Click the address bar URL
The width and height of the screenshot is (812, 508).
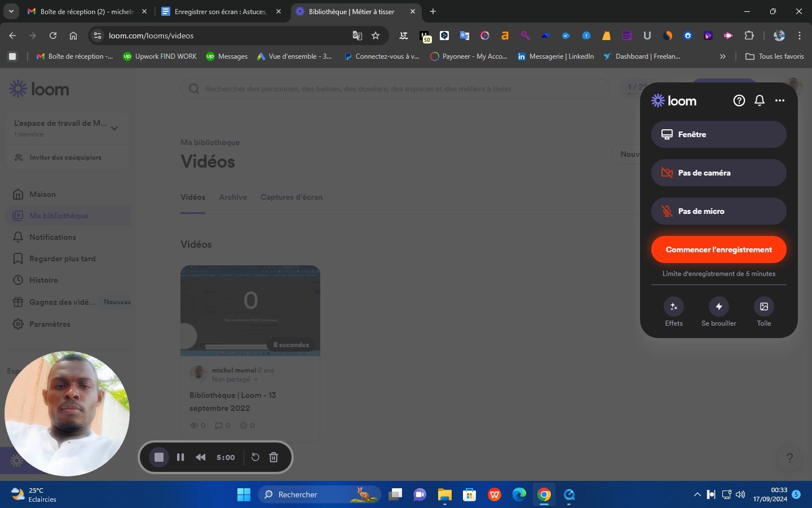click(151, 36)
